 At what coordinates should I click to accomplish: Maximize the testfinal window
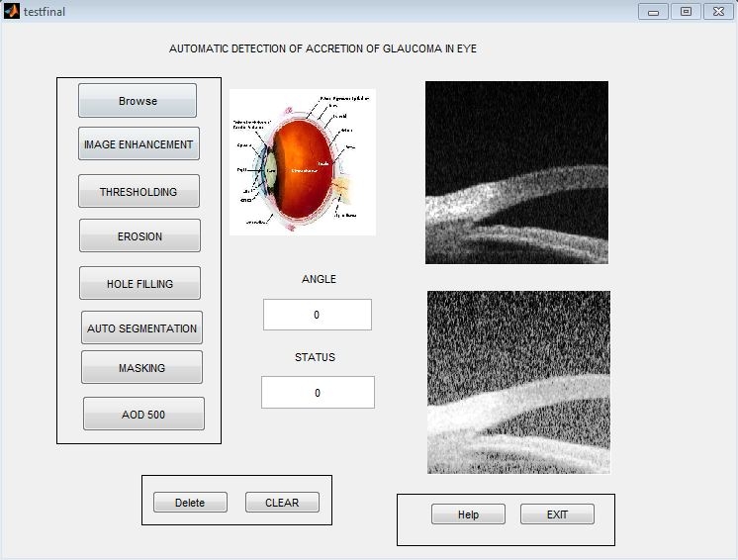686,11
